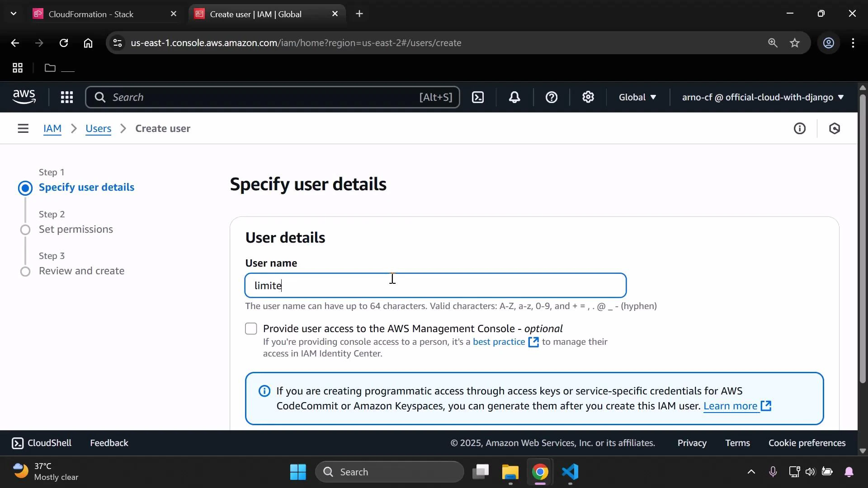This screenshot has height=488, width=868.
Task: Open the account settings gear icon
Action: pos(588,97)
